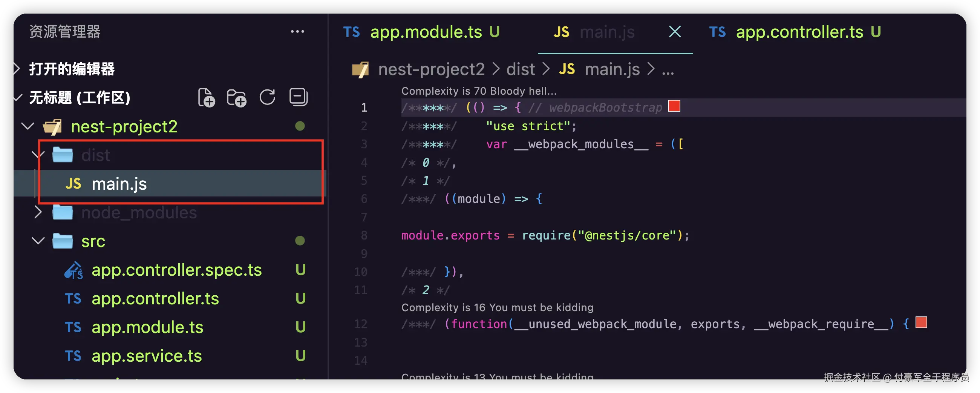980x393 pixels.
Task: Click the git status dot beside src
Action: click(x=300, y=241)
